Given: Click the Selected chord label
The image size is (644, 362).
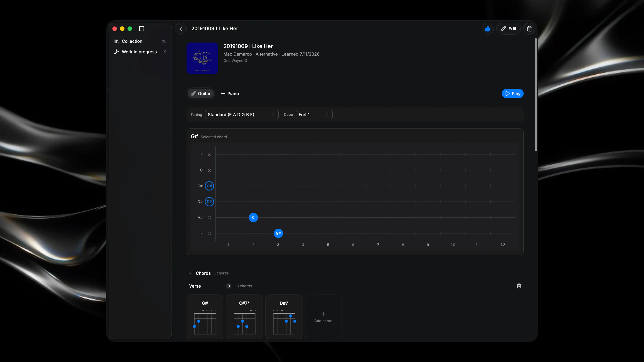Looking at the screenshot, I should point(214,137).
